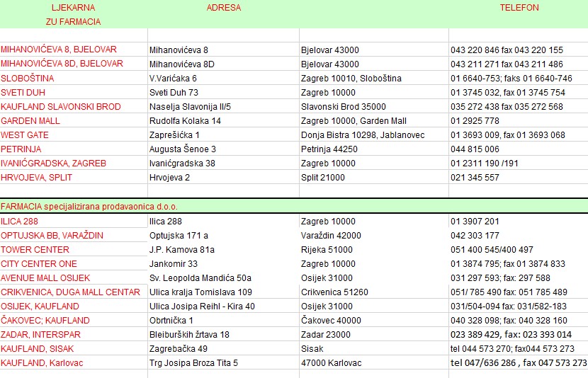Select the MIHANOVIĆEVA 8, BJELOVAR pharmacy cell
This screenshot has height=378, width=588.
coord(59,50)
